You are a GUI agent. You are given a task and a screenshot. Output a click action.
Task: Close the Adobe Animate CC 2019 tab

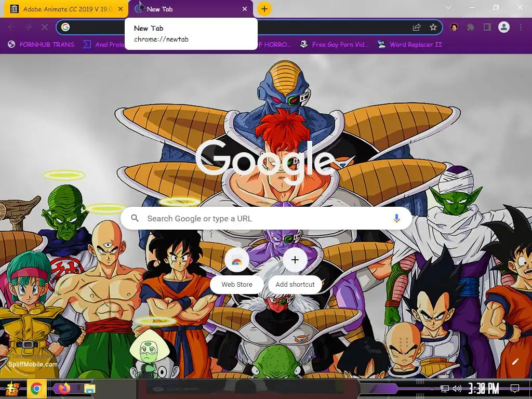tap(121, 9)
